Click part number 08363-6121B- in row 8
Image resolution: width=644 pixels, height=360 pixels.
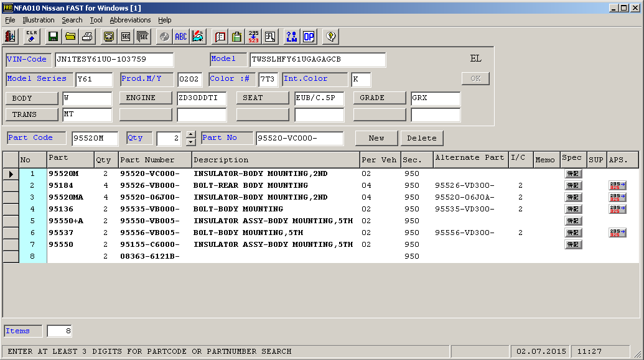click(x=150, y=257)
